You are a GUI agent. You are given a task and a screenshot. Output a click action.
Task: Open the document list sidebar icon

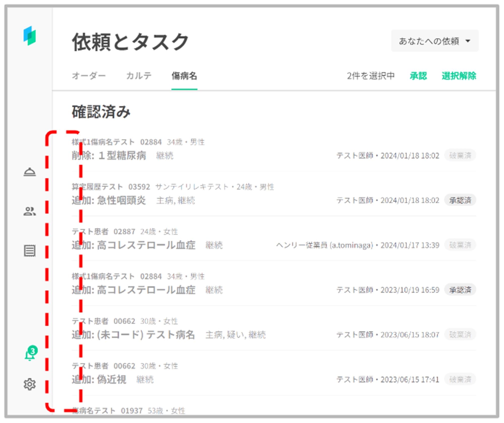pyautogui.click(x=30, y=251)
